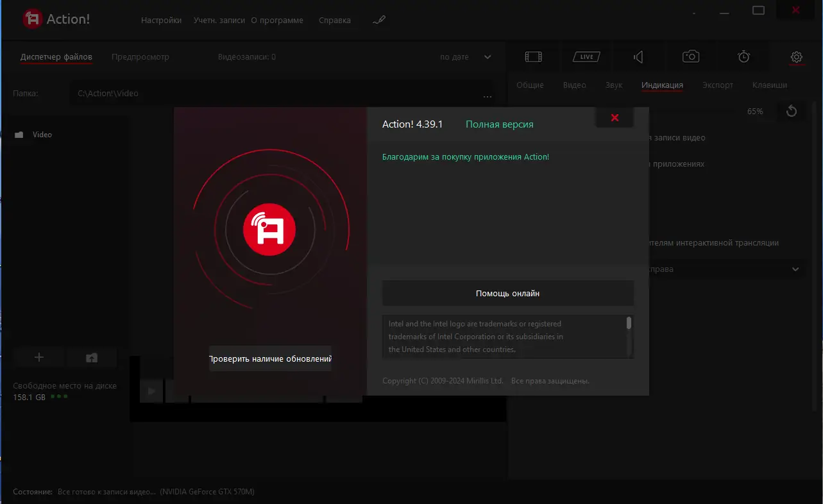Switch to the Диспетчер файлов tab

point(56,56)
